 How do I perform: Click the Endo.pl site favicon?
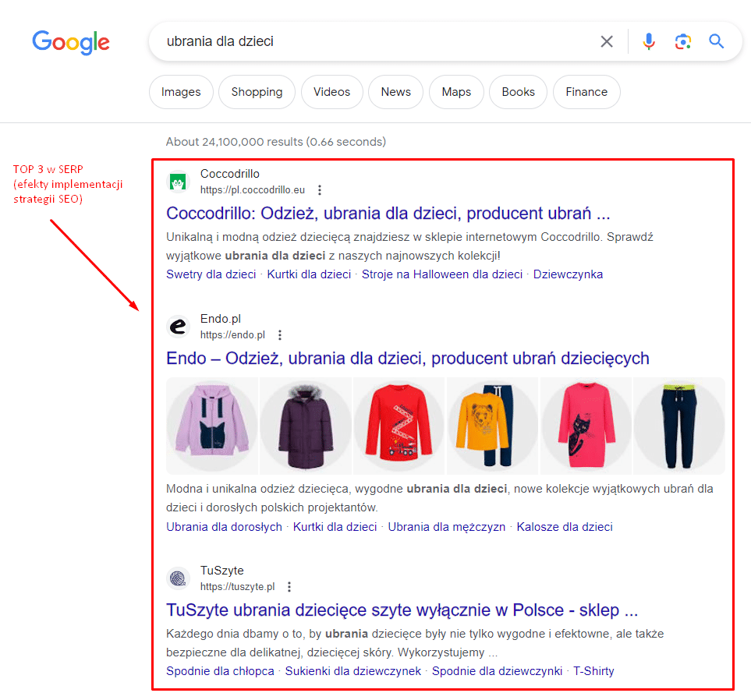click(178, 327)
